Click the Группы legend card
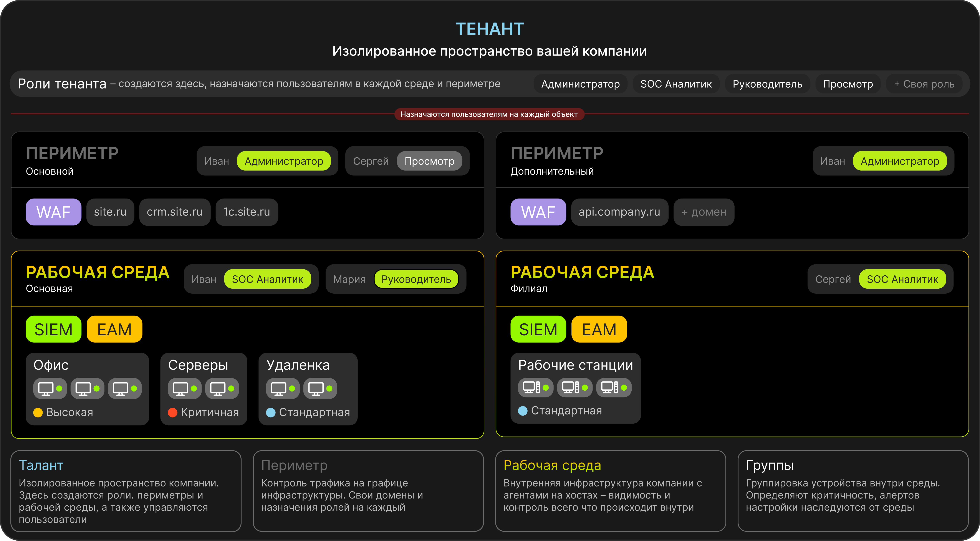This screenshot has height=541, width=980. (853, 490)
